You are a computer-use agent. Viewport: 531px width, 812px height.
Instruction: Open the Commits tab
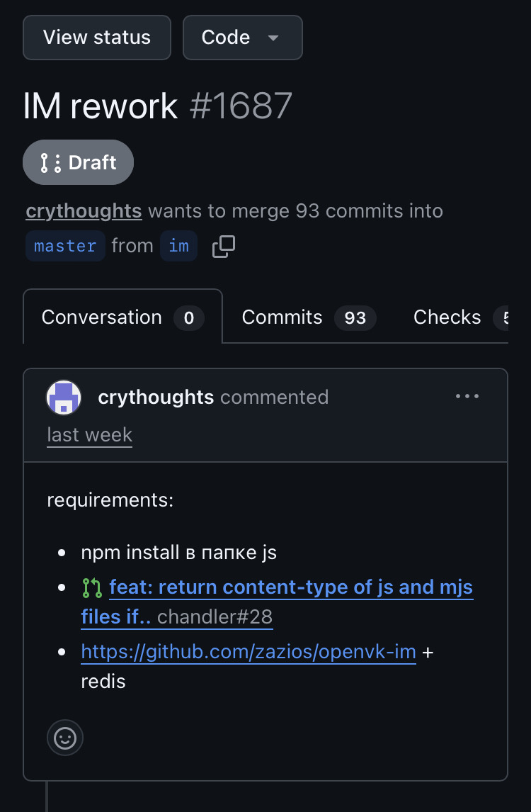(x=309, y=317)
